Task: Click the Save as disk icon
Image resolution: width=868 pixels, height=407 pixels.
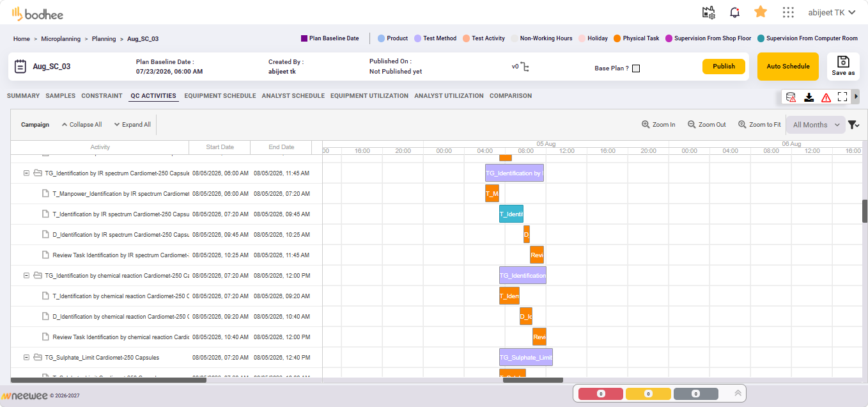Action: [843, 61]
